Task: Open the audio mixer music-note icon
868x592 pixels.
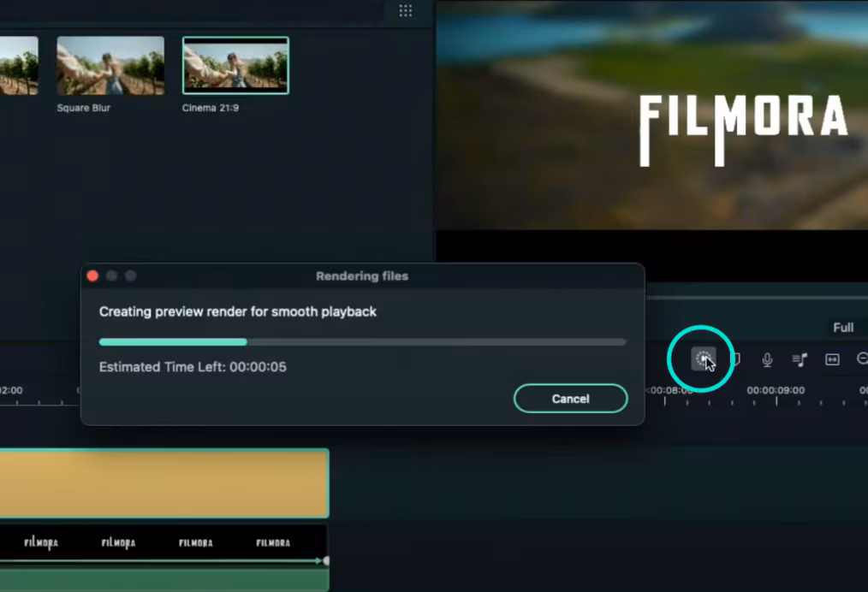Action: 800,359
